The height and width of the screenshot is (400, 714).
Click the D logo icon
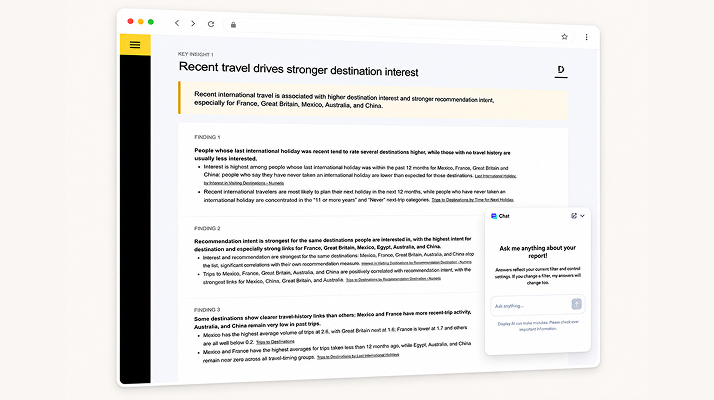(561, 70)
